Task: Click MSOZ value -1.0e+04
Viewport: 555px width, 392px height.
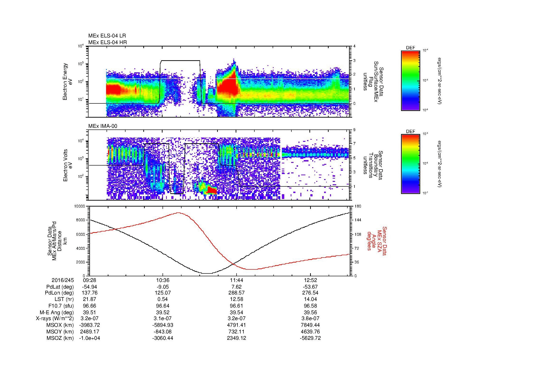Action: click(x=89, y=338)
